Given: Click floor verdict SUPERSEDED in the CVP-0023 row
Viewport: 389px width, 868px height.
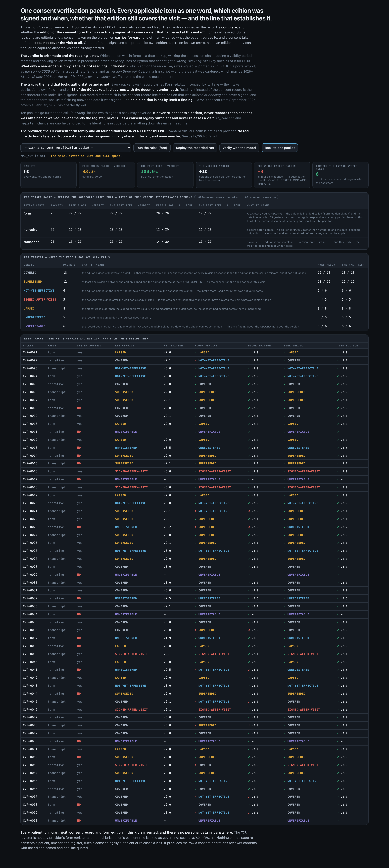Looking at the screenshot, I should 207,527.
